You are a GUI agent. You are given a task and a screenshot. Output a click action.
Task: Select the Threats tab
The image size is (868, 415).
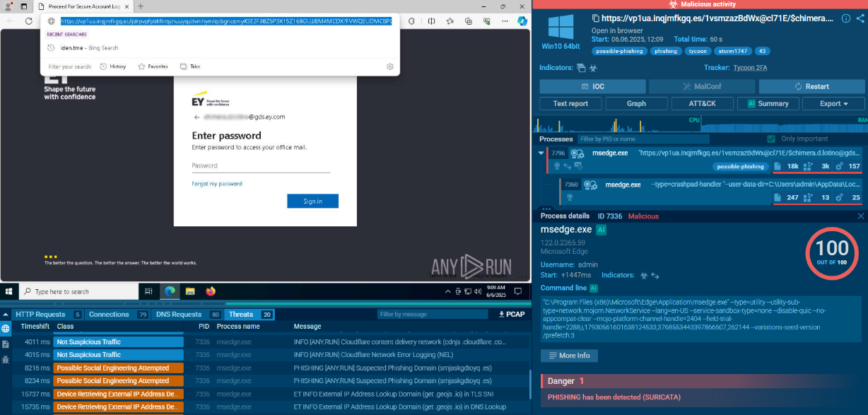point(248,314)
